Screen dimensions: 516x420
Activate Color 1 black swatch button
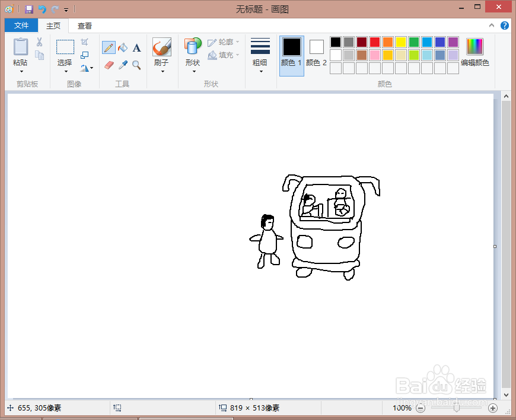tap(292, 56)
